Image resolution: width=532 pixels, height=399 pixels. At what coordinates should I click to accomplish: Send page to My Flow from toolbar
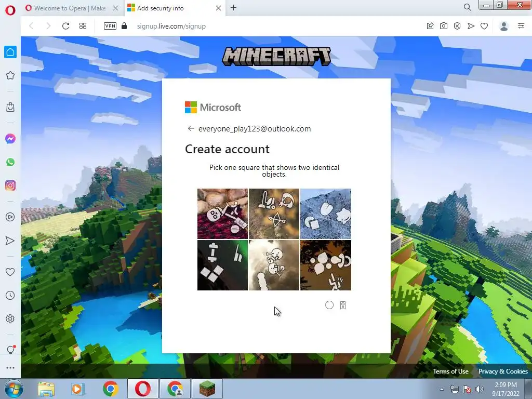[x=471, y=26]
